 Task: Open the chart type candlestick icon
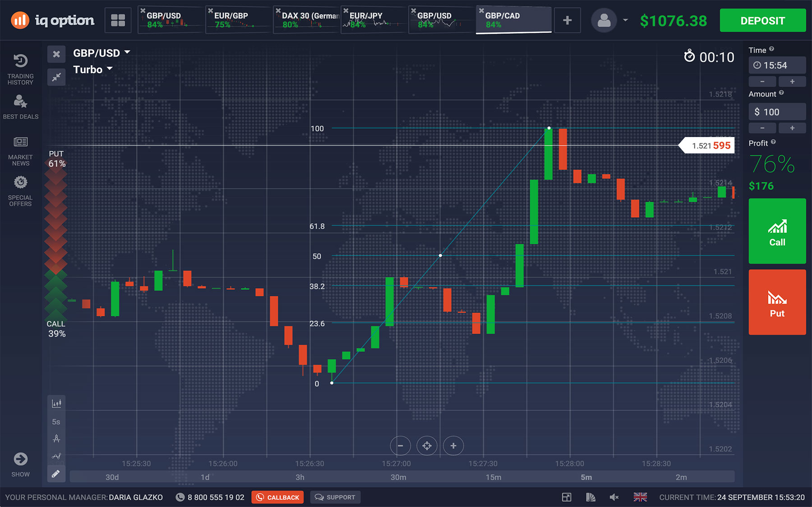pyautogui.click(x=56, y=403)
